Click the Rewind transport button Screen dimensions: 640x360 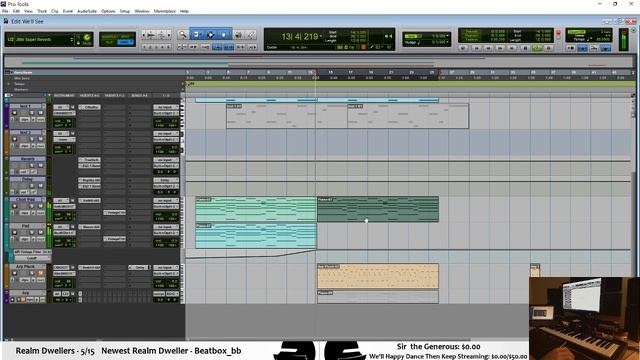pos(489,48)
